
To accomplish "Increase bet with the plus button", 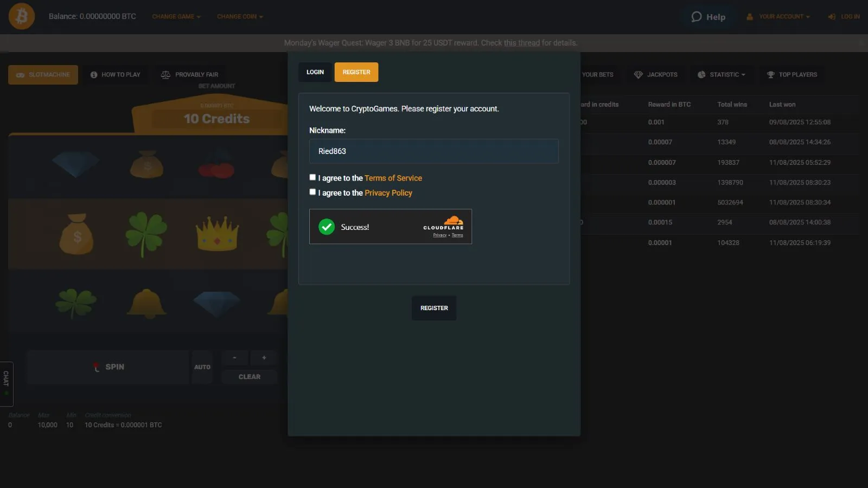I will tap(264, 358).
